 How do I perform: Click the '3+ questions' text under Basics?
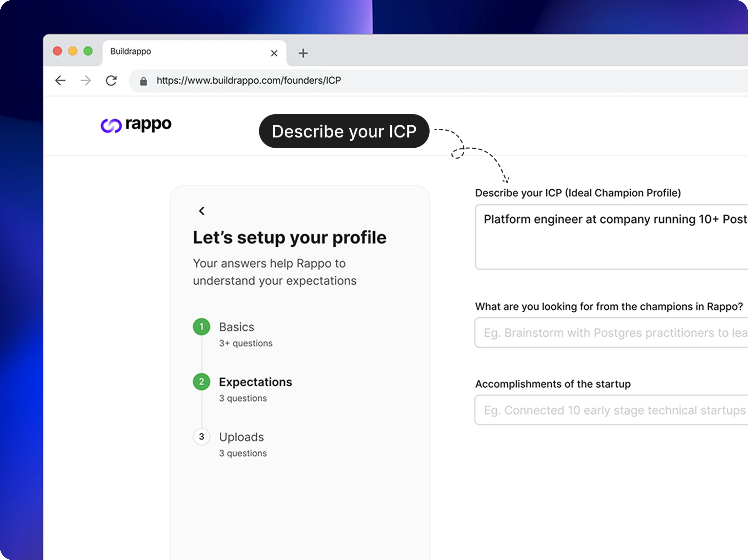point(246,343)
